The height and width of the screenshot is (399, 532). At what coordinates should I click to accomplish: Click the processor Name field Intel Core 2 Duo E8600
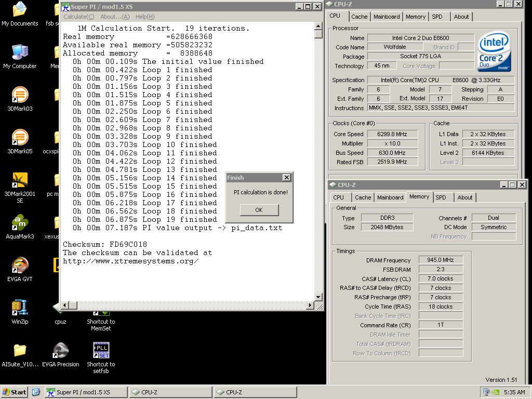click(x=421, y=38)
